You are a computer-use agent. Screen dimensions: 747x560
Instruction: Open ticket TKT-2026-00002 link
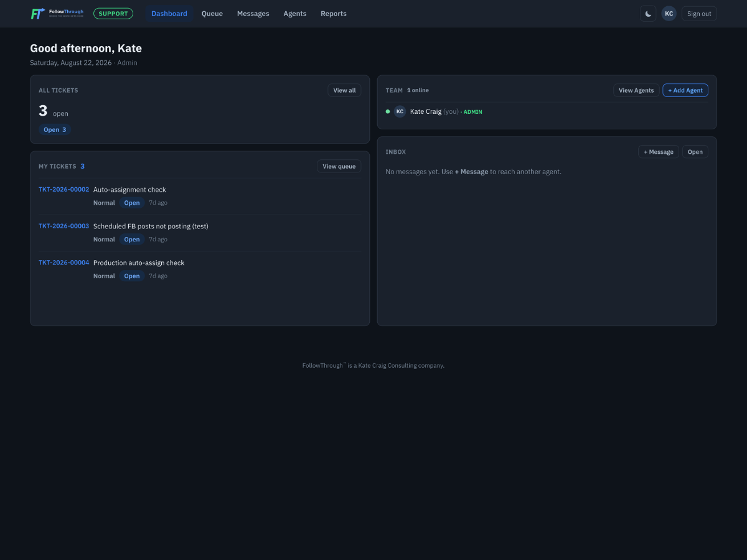63,189
